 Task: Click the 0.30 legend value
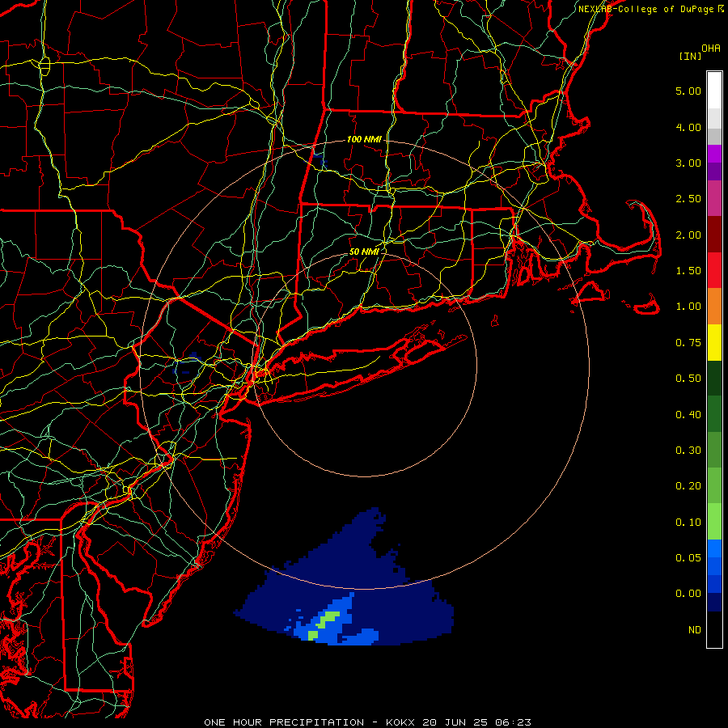click(688, 451)
